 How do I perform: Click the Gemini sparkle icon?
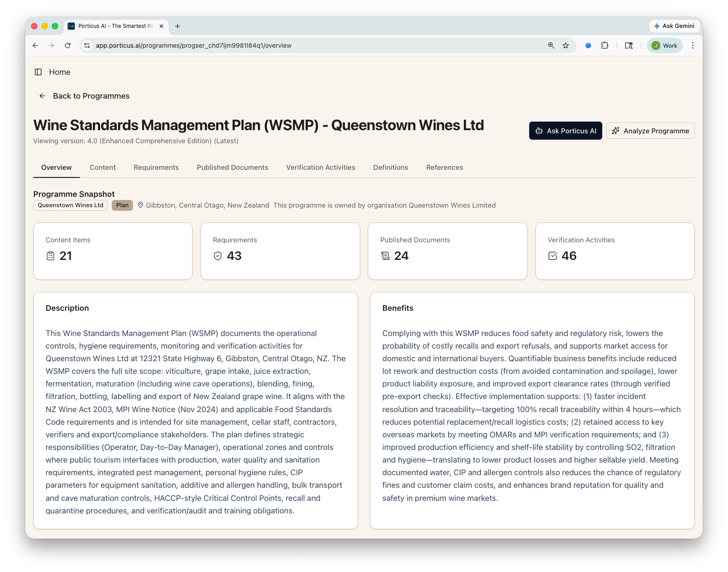(657, 26)
